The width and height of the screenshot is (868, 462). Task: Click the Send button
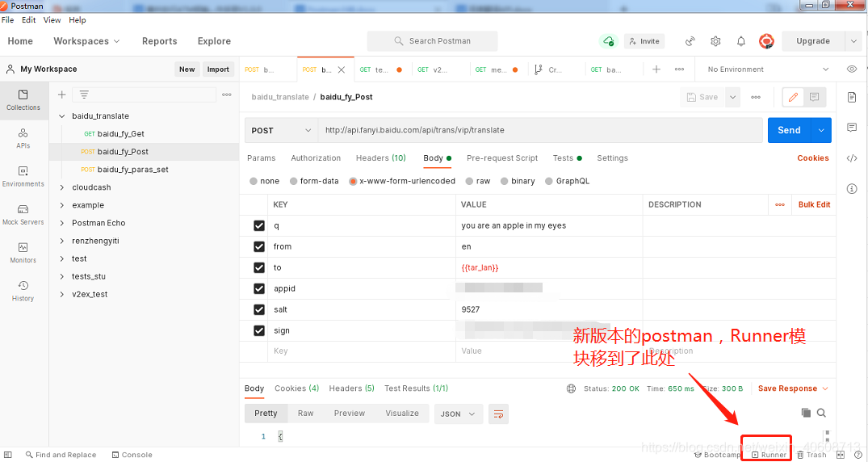pyautogui.click(x=790, y=130)
